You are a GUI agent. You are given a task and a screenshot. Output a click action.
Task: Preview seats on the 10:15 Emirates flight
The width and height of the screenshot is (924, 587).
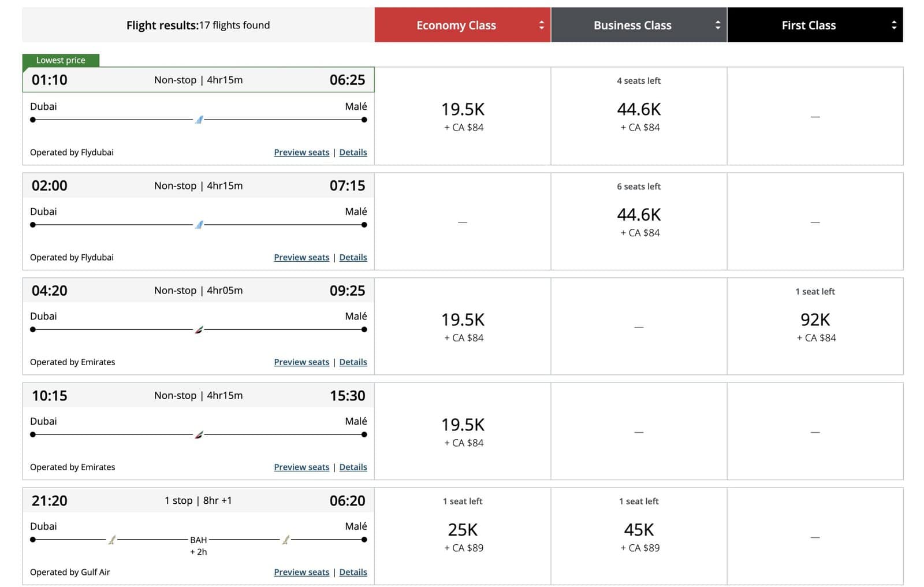[x=301, y=467]
